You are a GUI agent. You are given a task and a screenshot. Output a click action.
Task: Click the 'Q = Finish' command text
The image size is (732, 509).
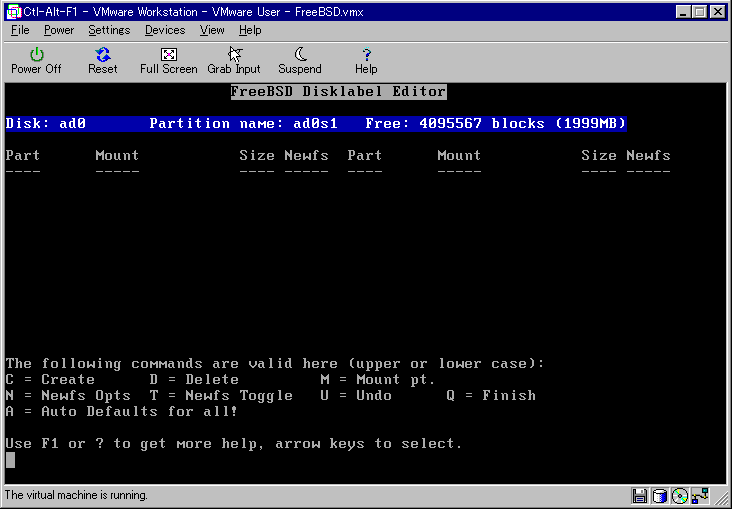(x=491, y=396)
